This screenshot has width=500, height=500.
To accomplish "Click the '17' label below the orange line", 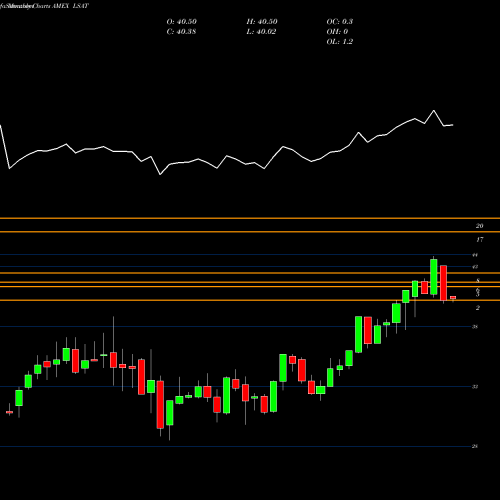I will [480, 240].
